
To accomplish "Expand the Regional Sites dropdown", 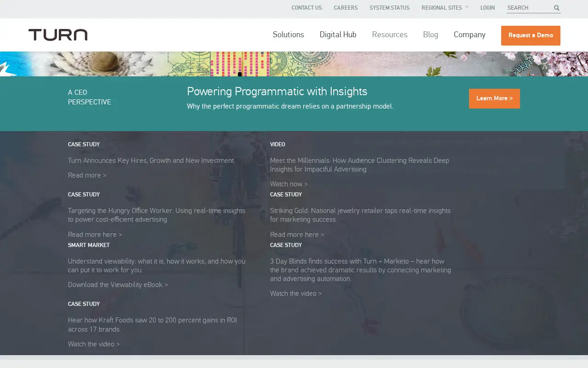I will (445, 8).
